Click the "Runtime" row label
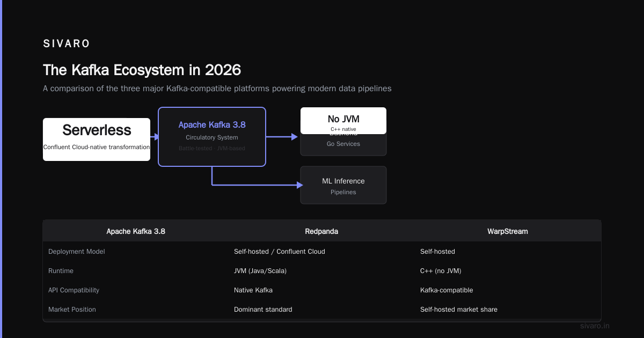The width and height of the screenshot is (644, 338). pos(61,271)
